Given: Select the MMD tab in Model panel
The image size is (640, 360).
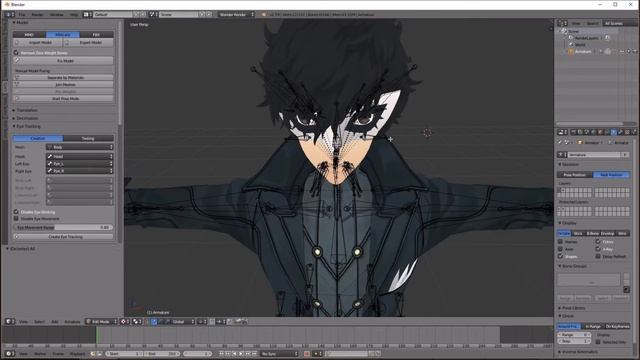Looking at the screenshot, I should [x=29, y=35].
